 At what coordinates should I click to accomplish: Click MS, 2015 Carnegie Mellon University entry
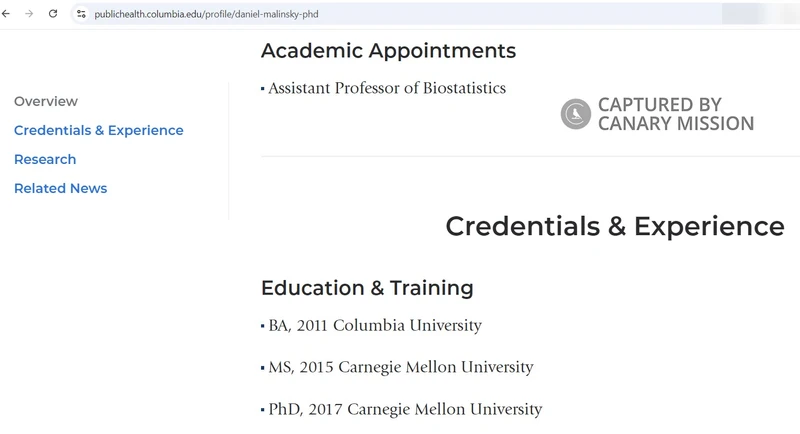coord(400,367)
